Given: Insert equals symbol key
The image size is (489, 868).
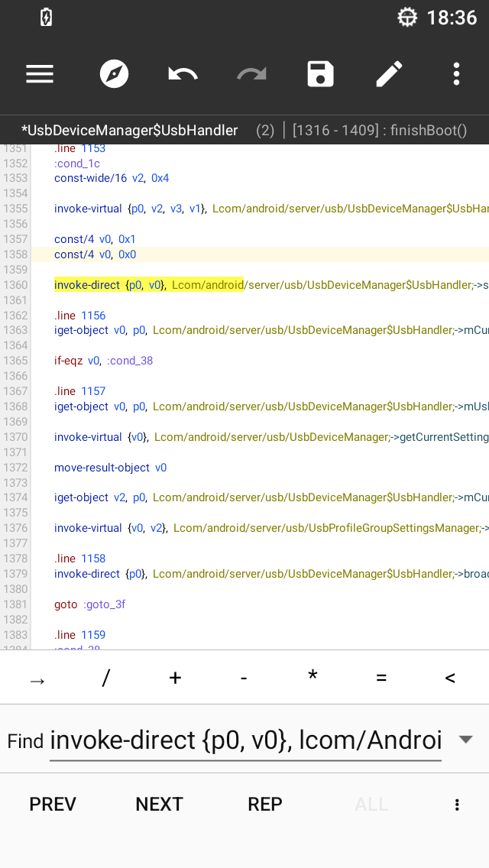Looking at the screenshot, I should tap(381, 678).
